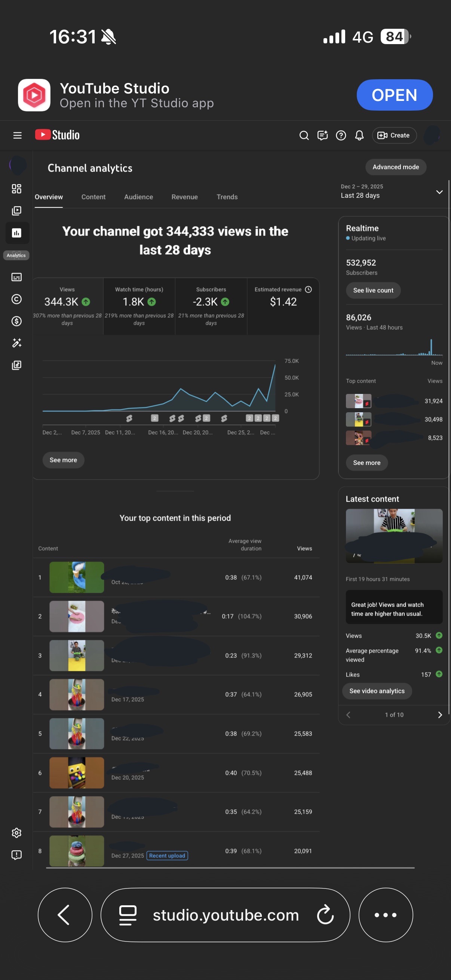Expand the Last 28 days date dropdown

coord(439,192)
